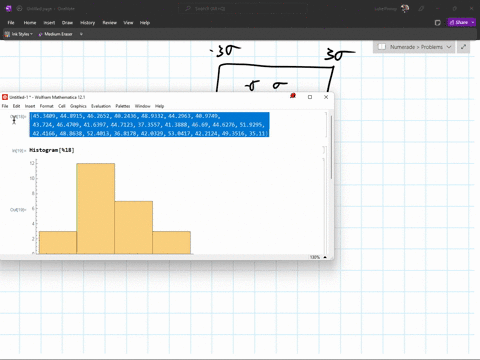Image resolution: width=480 pixels, height=360 pixels.
Task: Open Mathematica Edit menu
Action: tap(16, 106)
